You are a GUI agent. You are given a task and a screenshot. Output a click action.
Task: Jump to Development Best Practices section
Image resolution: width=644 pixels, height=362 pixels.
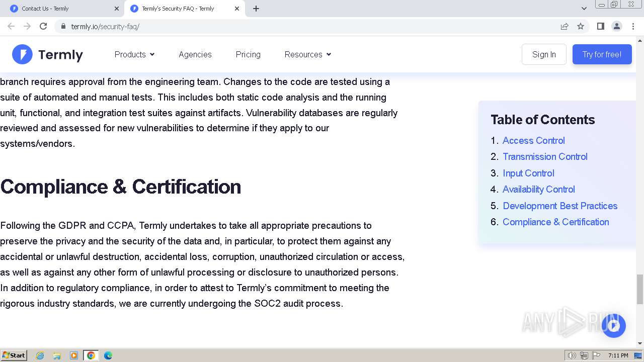point(560,206)
